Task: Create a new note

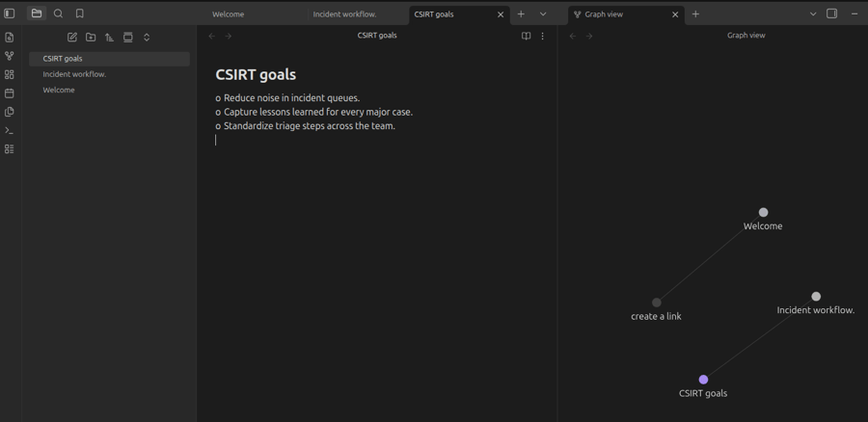Action: [x=72, y=37]
